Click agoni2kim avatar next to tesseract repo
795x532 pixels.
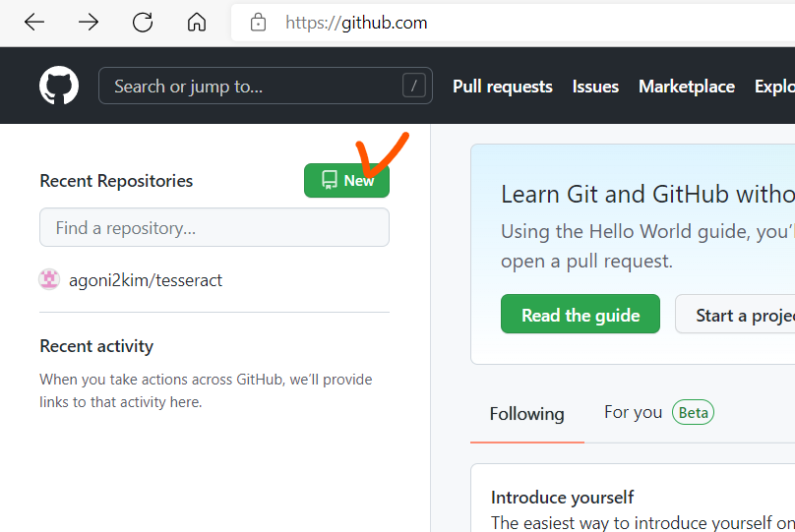pos(49,279)
